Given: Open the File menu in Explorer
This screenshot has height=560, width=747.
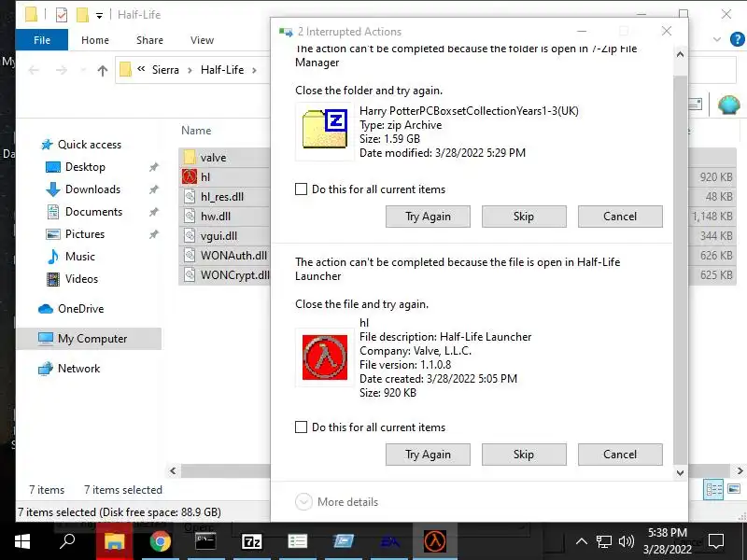Looking at the screenshot, I should 42,40.
